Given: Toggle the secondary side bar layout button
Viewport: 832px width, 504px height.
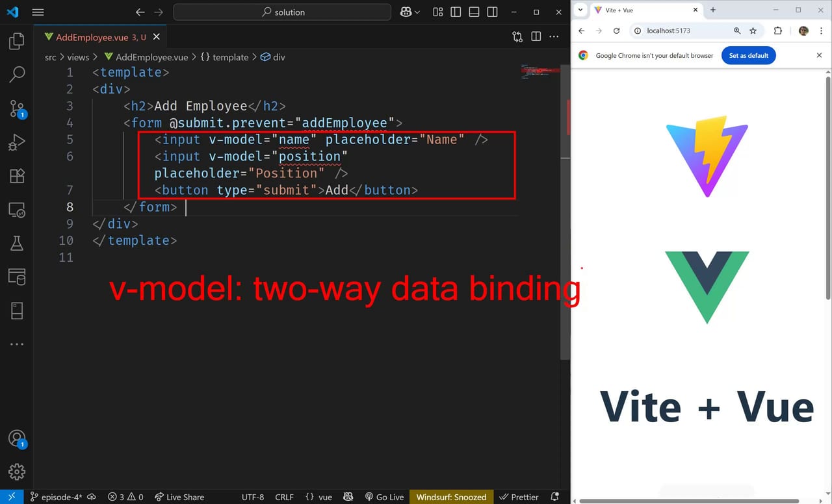Looking at the screenshot, I should tap(492, 12).
